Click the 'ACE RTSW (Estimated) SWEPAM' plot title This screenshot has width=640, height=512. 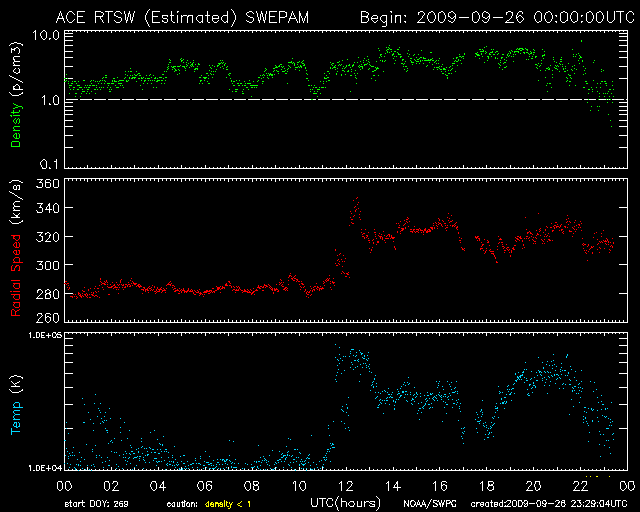182,18
